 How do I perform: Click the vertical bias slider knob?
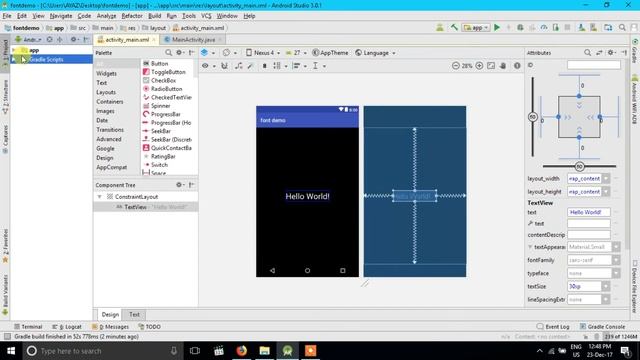click(533, 117)
